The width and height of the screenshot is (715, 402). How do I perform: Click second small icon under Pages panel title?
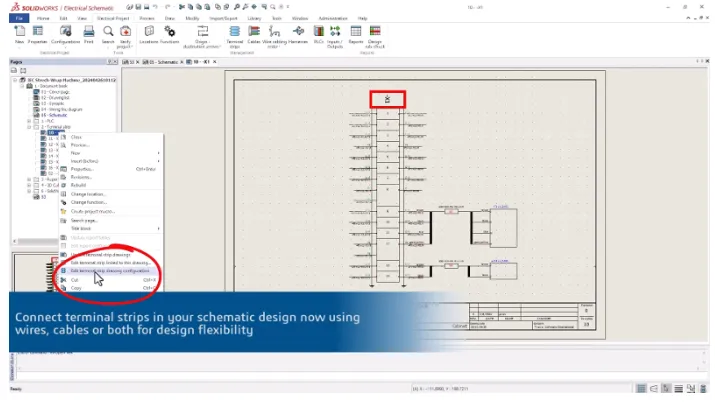pyautogui.click(x=23, y=71)
